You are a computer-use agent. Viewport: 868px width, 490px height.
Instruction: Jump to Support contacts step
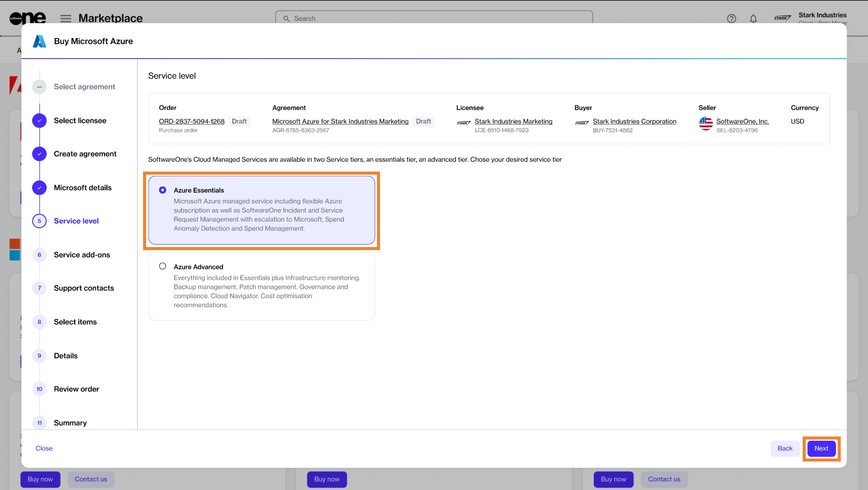click(84, 288)
